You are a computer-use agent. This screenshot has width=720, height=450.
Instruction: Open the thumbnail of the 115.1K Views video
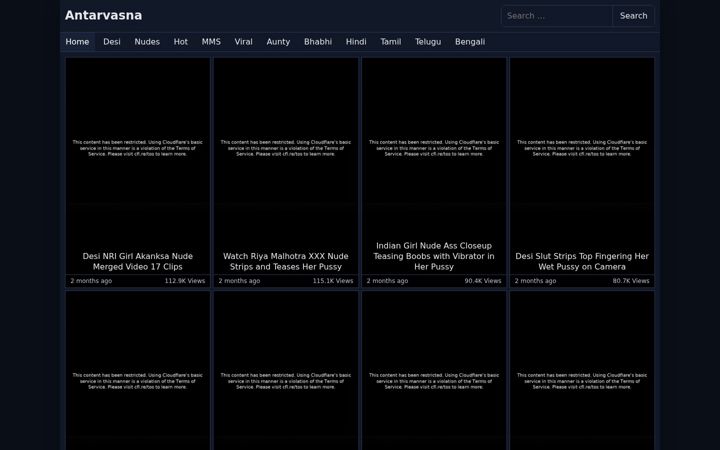point(286,148)
